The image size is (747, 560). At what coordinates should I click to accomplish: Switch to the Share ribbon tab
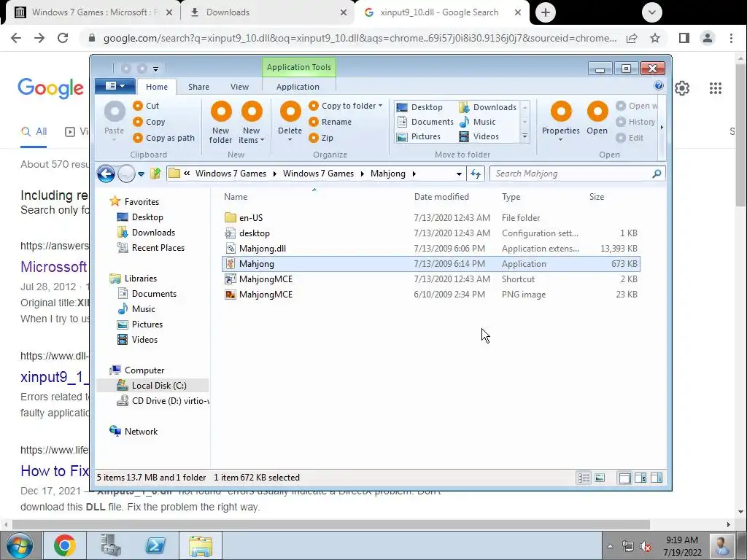click(x=198, y=87)
